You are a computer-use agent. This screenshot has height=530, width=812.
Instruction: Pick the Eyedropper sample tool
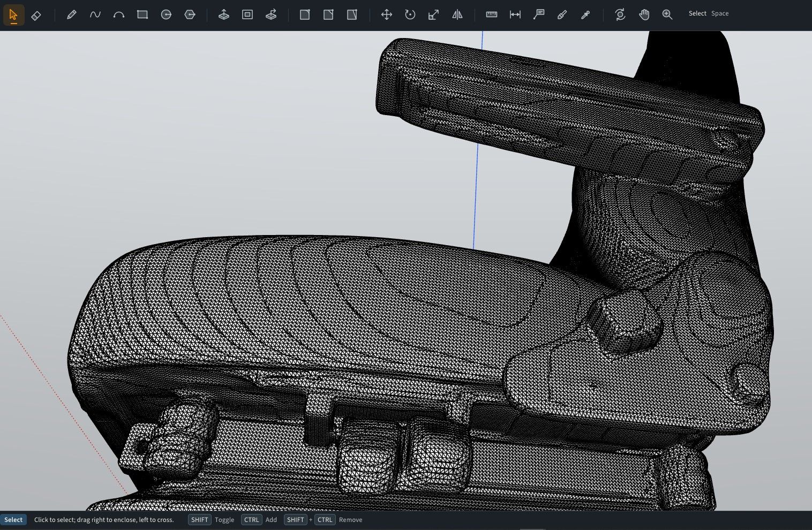(x=586, y=15)
